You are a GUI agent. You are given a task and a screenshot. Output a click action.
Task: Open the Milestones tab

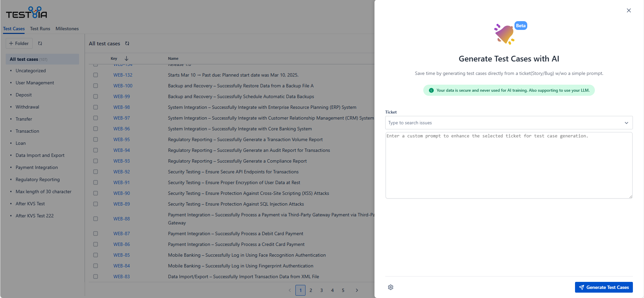67,29
